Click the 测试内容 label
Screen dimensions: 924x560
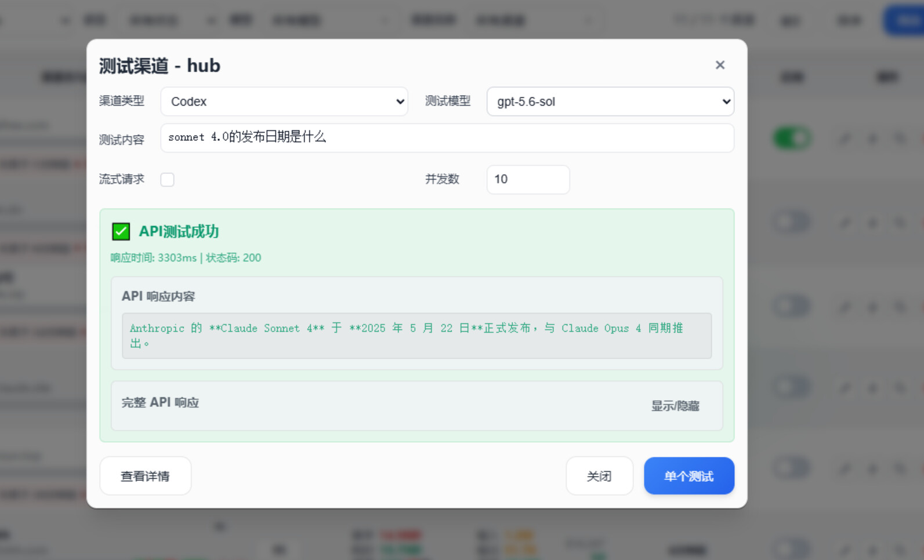coord(121,140)
